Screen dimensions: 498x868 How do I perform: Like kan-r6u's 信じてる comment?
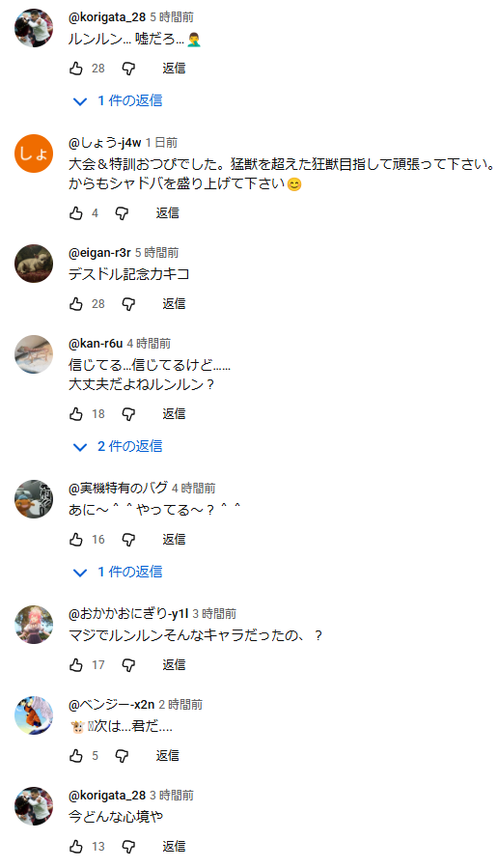click(x=76, y=414)
